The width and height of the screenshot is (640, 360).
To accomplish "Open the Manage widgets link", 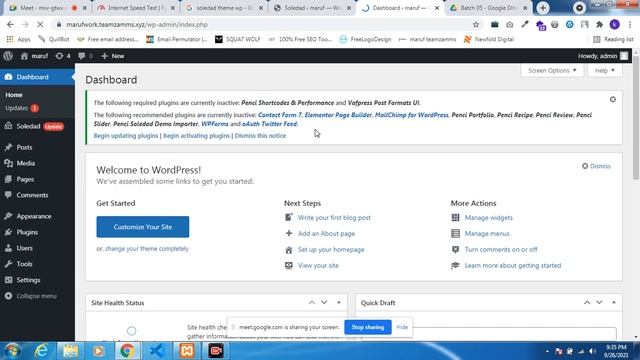I will point(489,218).
